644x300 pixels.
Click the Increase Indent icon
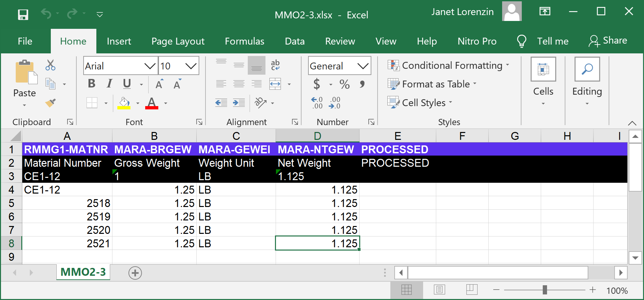coord(239,103)
